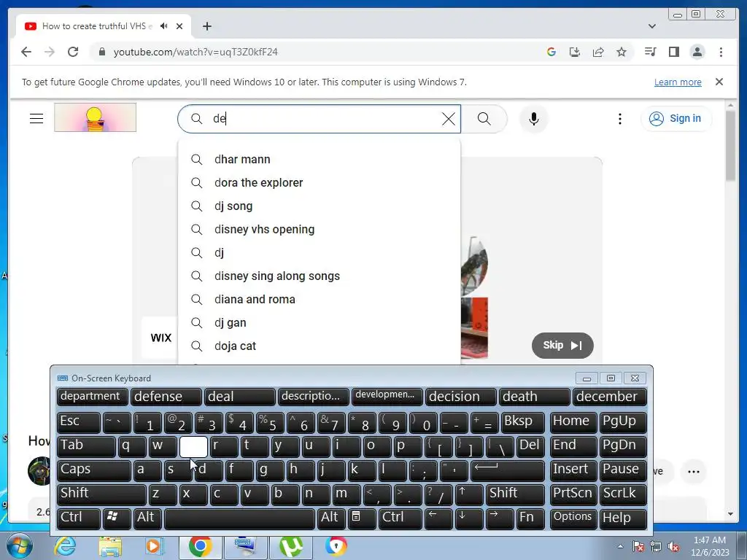Open Windows Explorer folder in taskbar
747x560 pixels.
click(110, 546)
